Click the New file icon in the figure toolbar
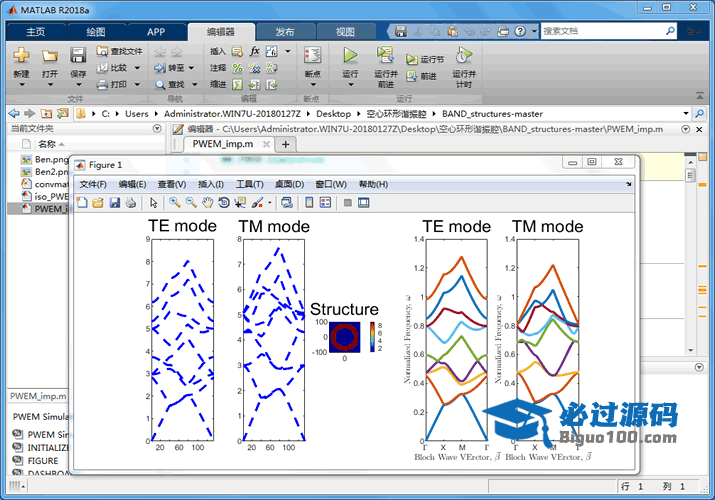 (82, 203)
